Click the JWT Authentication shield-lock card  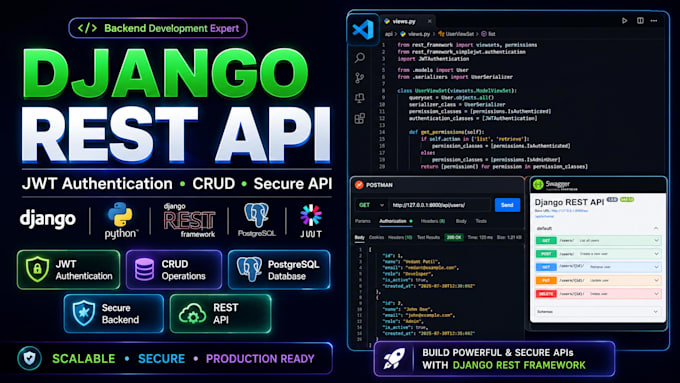pos(69,270)
